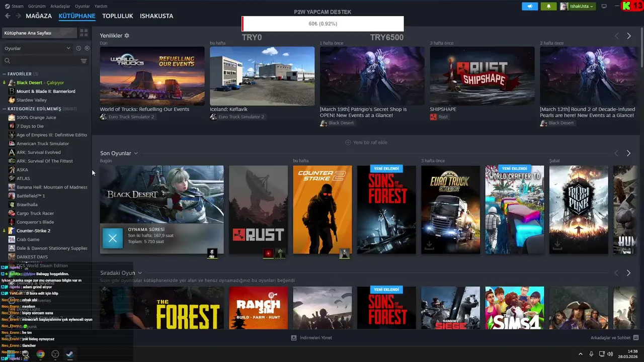Image resolution: width=644 pixels, height=362 pixels.
Task: Open the IshakUsta account dropdown
Action: pyautogui.click(x=578, y=6)
